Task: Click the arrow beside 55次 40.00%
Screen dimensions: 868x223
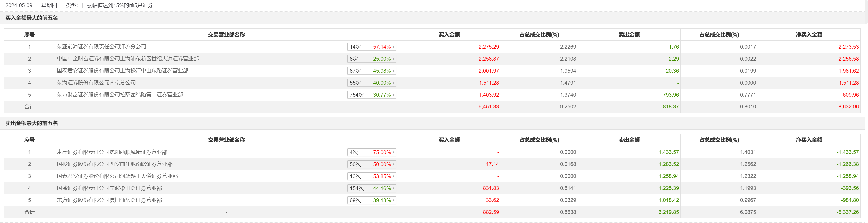Action: pyautogui.click(x=393, y=83)
